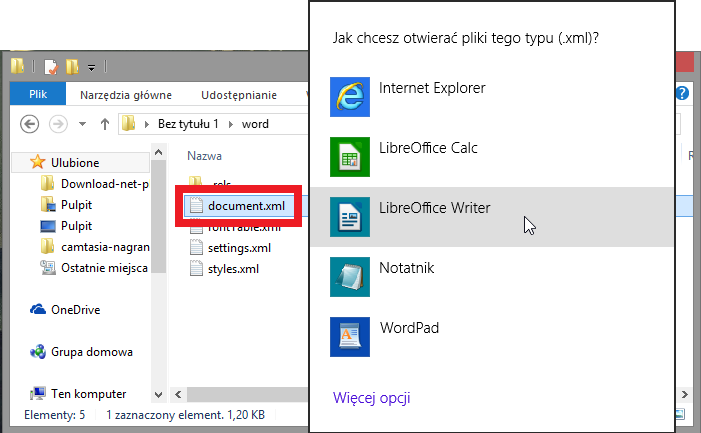Click the settings.xml file icon
Viewport: 701px width, 433px height.
click(x=196, y=248)
